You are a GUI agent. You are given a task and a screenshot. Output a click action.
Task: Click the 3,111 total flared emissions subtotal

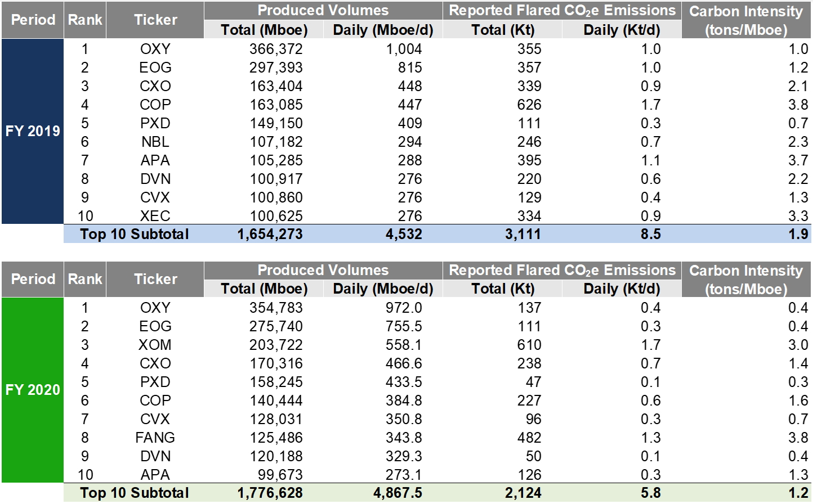click(x=523, y=234)
